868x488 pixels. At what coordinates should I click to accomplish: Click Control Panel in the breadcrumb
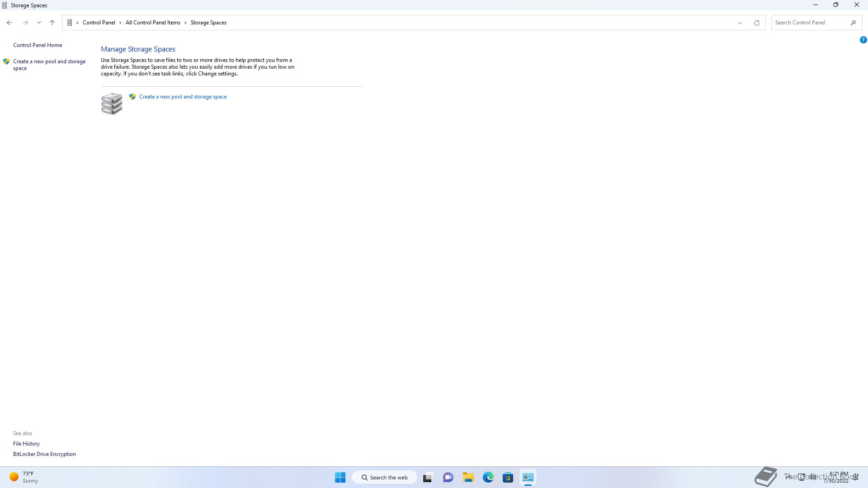pyautogui.click(x=99, y=23)
